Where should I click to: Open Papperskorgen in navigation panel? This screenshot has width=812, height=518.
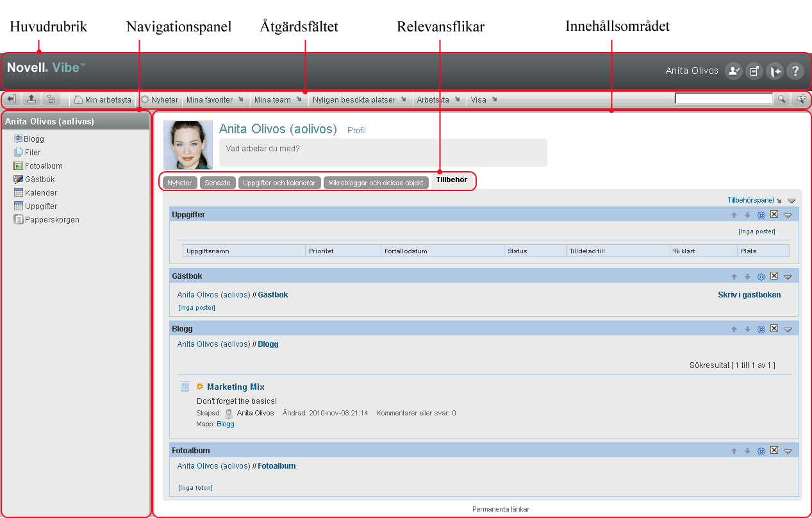(47, 220)
